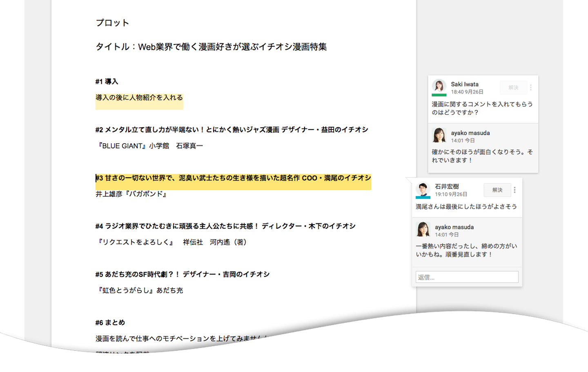588x372 pixels.
Task: Click Saki Iwata's avatar picture
Action: click(439, 86)
